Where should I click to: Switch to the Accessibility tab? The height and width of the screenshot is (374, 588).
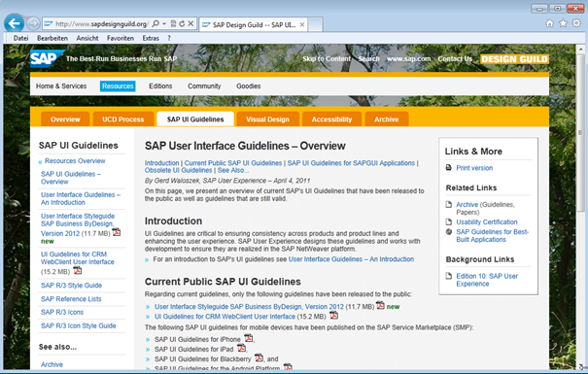(x=331, y=119)
